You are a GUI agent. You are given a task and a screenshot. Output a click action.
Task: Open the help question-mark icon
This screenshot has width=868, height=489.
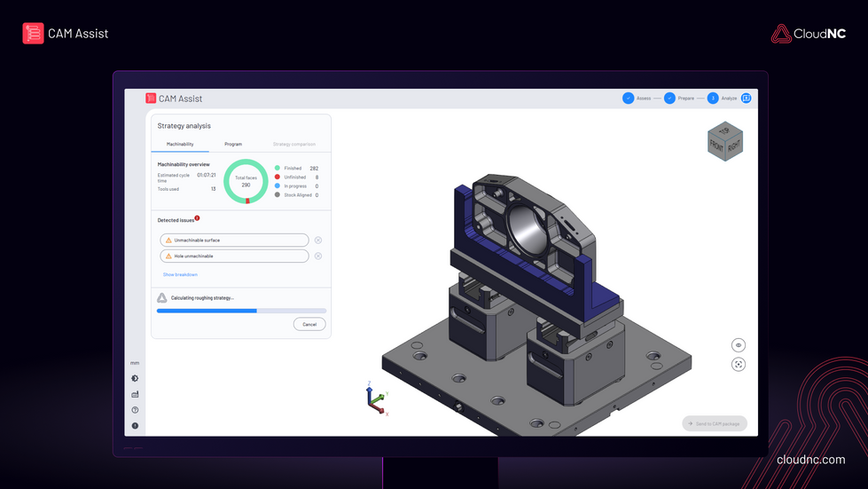135,410
